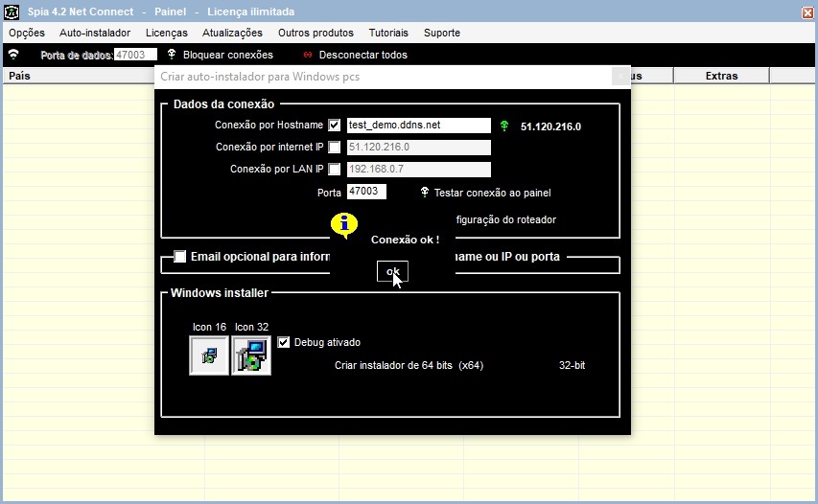Open the Outros produtos menu
This screenshot has height=504, width=818.
[x=316, y=33]
